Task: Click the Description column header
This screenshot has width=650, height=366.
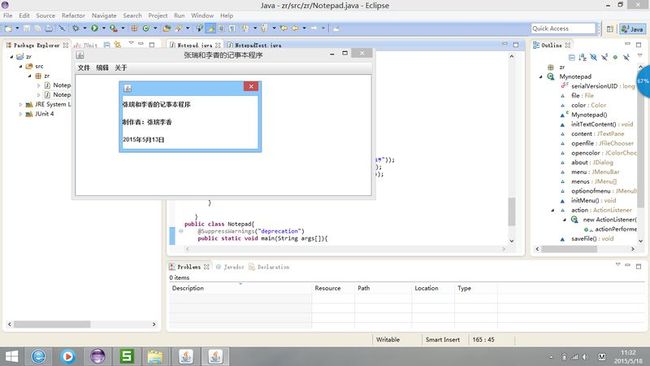Action: pyautogui.click(x=240, y=288)
